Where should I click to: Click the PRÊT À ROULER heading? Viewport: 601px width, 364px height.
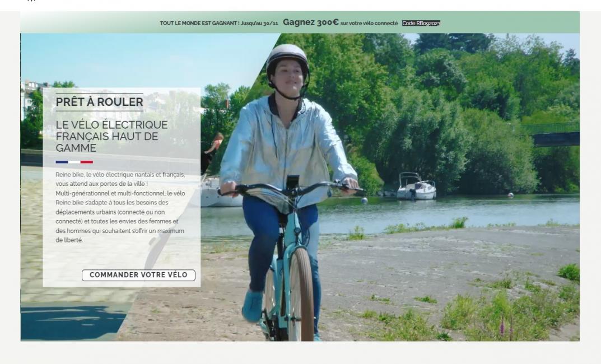click(x=99, y=102)
